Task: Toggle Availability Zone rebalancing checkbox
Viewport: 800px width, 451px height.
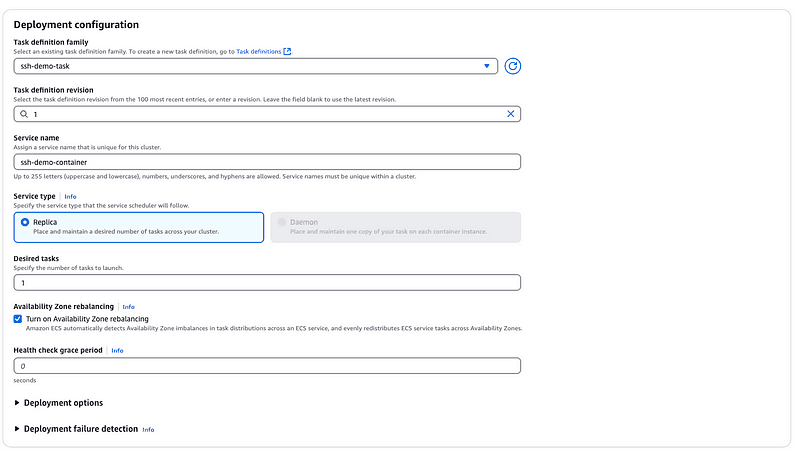Action: [18, 319]
